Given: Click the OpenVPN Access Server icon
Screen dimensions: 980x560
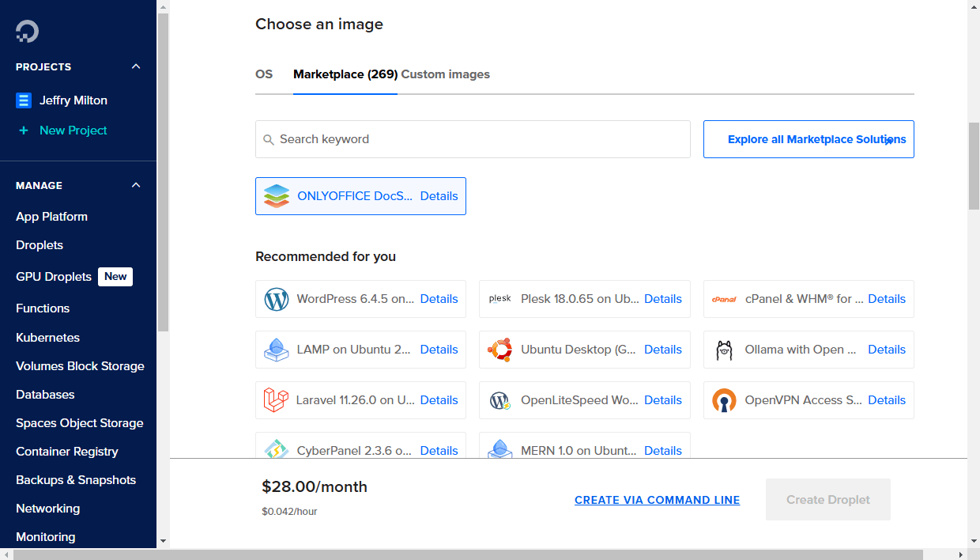Looking at the screenshot, I should pyautogui.click(x=724, y=400).
